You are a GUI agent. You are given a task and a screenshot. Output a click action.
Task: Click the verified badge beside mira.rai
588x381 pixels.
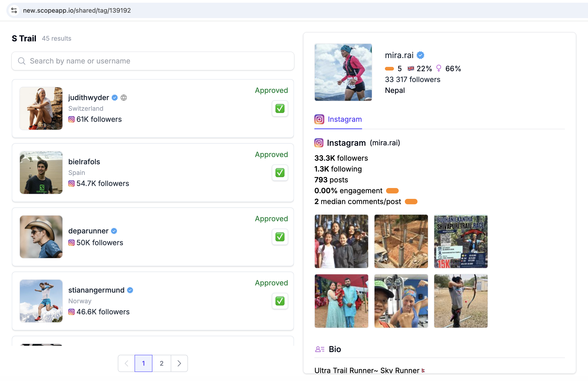point(420,55)
